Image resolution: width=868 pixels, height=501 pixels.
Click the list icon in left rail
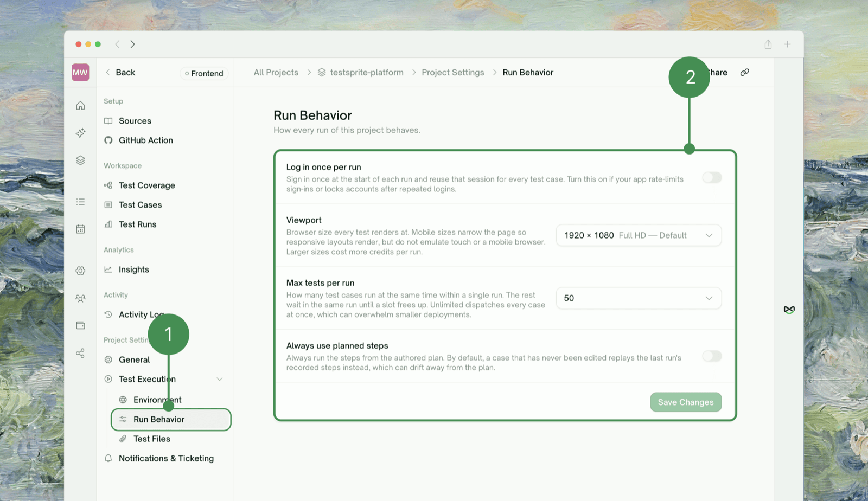pos(80,202)
